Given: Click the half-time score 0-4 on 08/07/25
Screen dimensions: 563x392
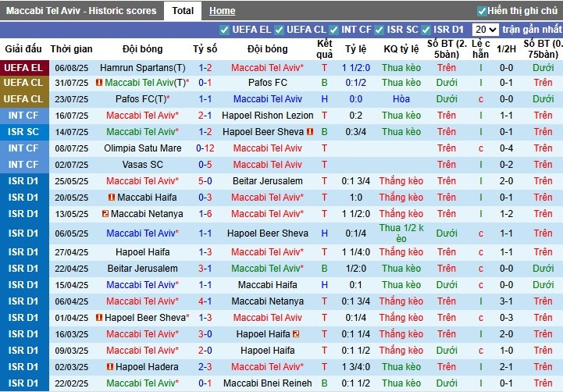Looking at the screenshot, I should 506,148.
